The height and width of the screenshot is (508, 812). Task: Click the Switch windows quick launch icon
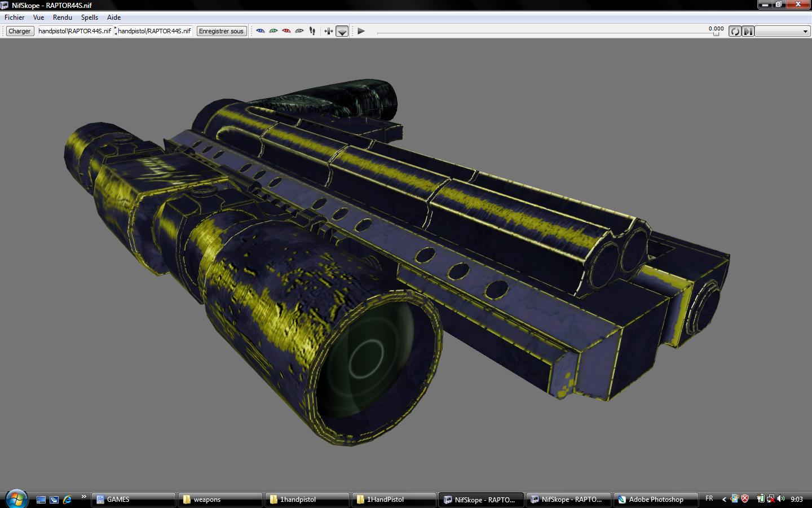54,500
